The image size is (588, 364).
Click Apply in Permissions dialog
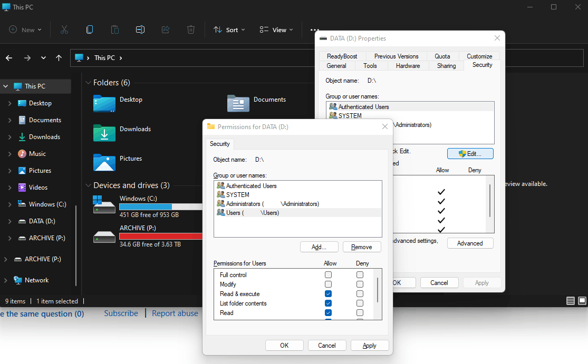[369, 345]
